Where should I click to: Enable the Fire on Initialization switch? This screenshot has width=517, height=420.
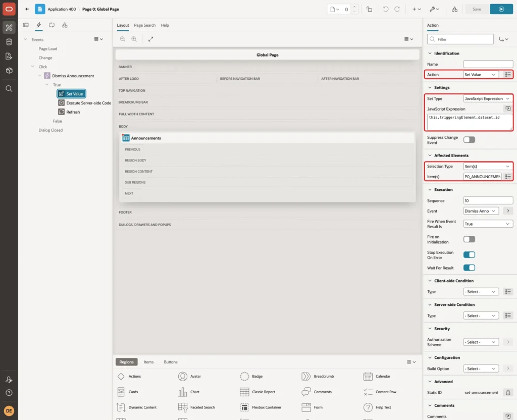click(469, 239)
